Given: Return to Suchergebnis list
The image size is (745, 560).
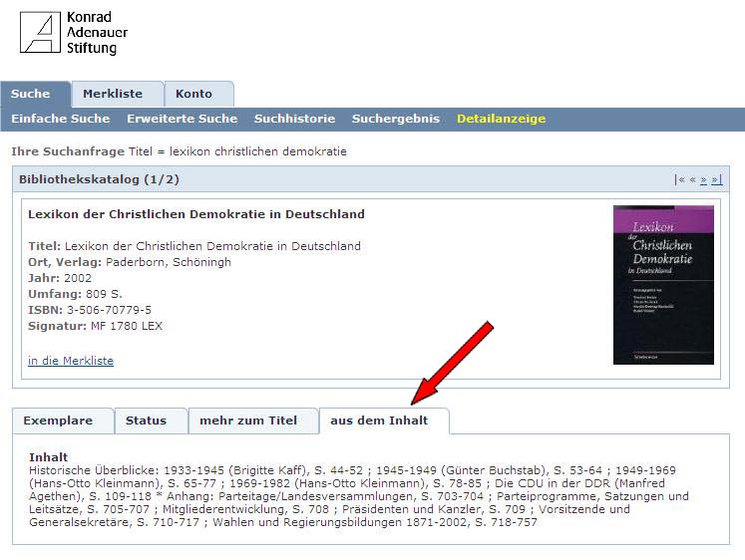Looking at the screenshot, I should pyautogui.click(x=395, y=119).
